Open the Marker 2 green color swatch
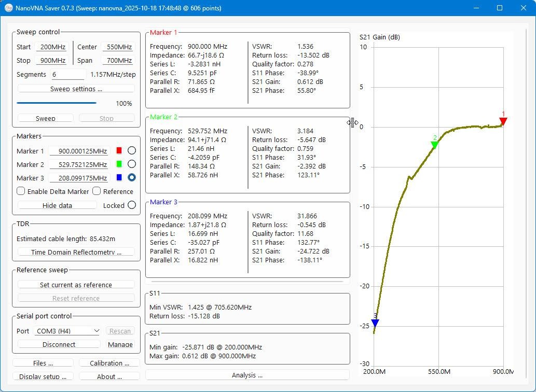The height and width of the screenshot is (392, 536). tap(119, 164)
